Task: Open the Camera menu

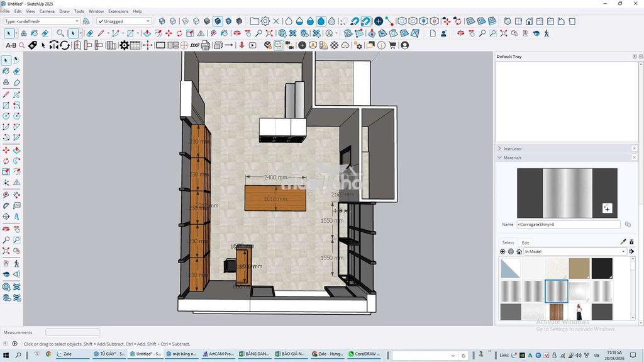Action: point(47,11)
